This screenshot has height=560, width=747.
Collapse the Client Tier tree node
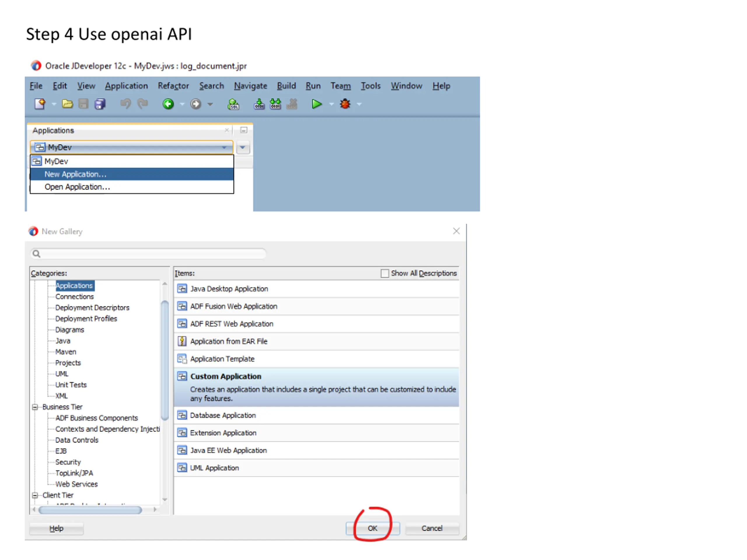pyautogui.click(x=35, y=495)
